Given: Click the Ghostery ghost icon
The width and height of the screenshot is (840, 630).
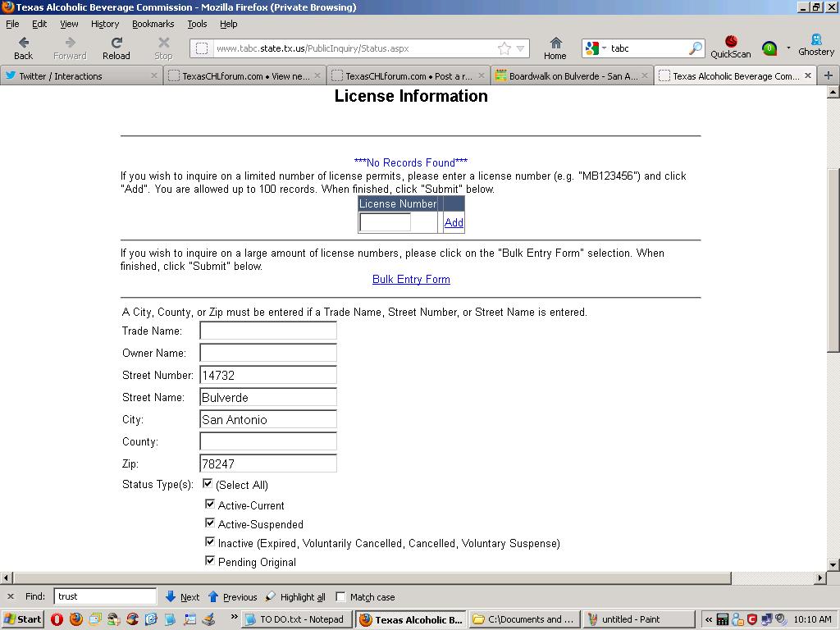Looking at the screenshot, I should (815, 41).
